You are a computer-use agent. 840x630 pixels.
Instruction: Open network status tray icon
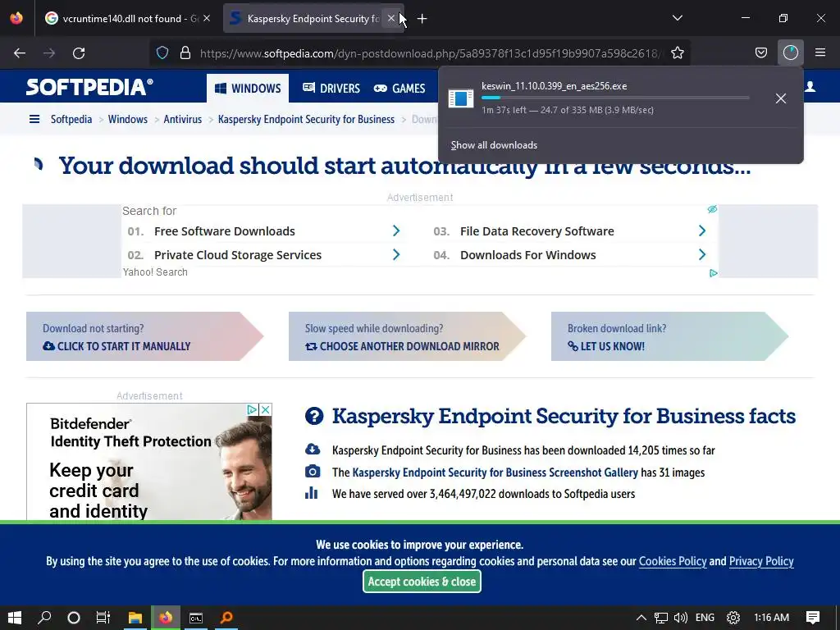pos(661,618)
